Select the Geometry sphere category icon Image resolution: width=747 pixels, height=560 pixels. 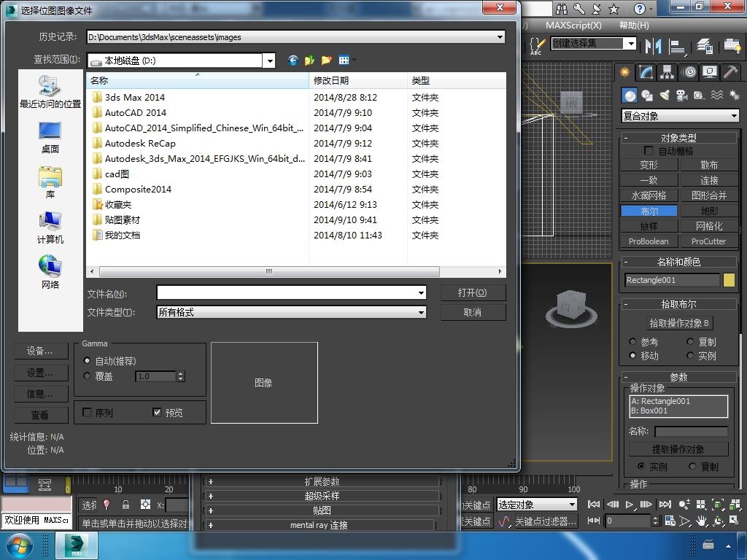coord(630,96)
